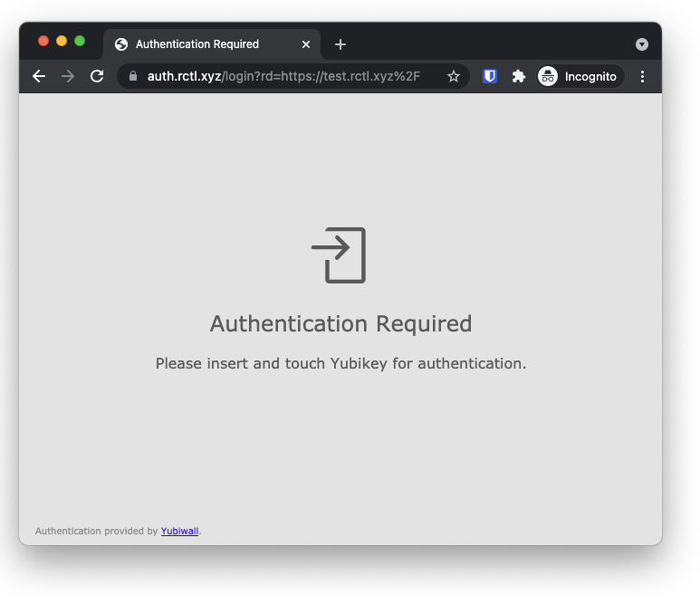Close the Authentication Required tab
Image resolution: width=700 pixels, height=595 pixels.
pos(306,44)
